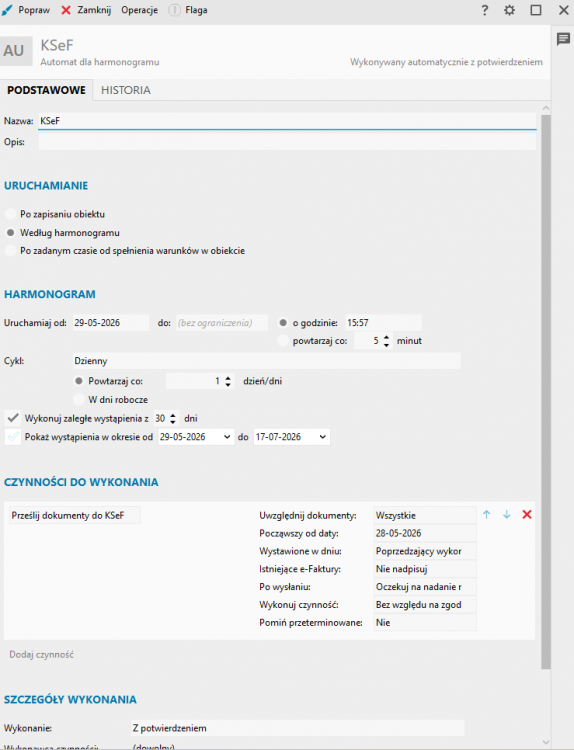This screenshot has width=574, height=750.
Task: Click the AU automat type badge
Action: pos(16,51)
